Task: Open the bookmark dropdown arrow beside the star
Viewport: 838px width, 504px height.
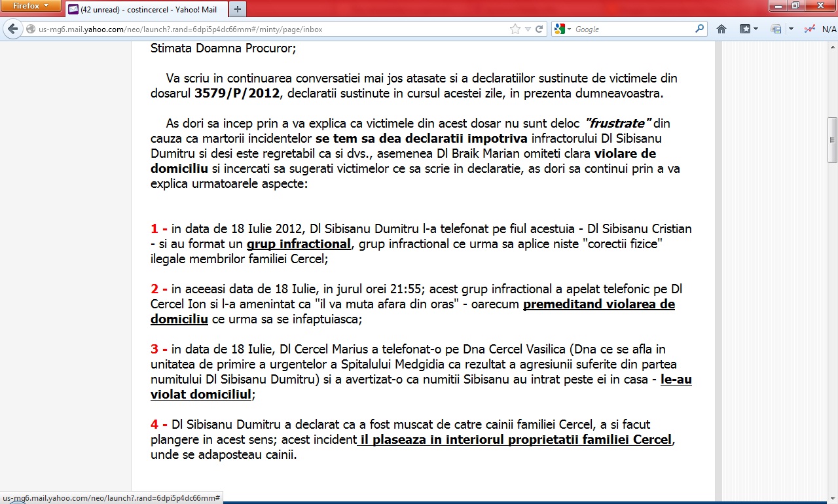Action: click(528, 29)
